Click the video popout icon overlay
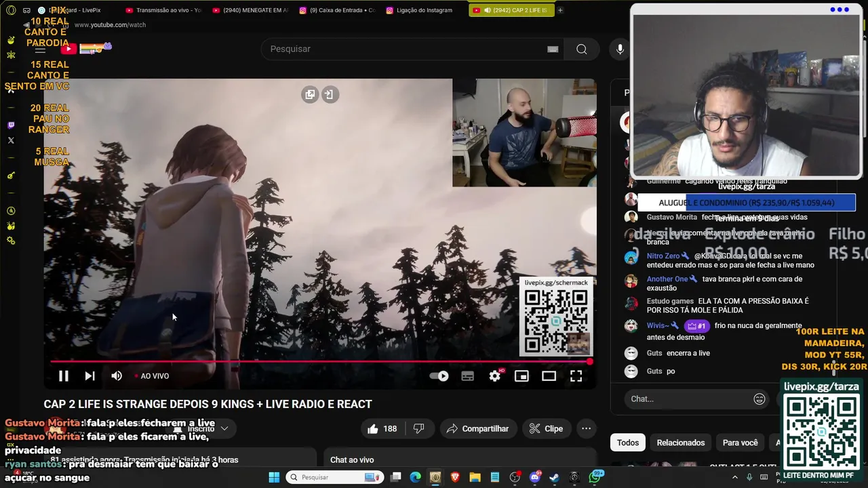This screenshot has width=868, height=488. [x=310, y=94]
